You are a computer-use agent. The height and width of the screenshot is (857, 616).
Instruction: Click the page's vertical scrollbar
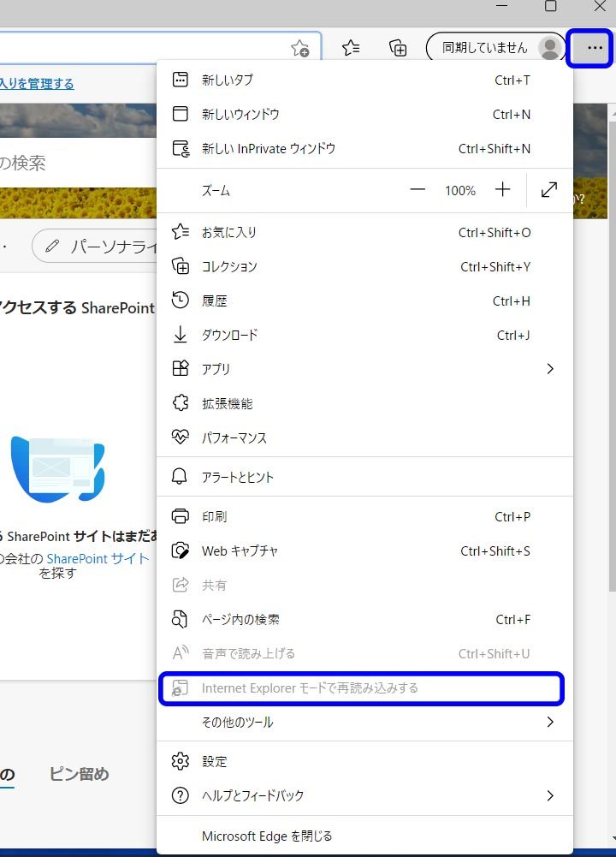tap(612, 355)
